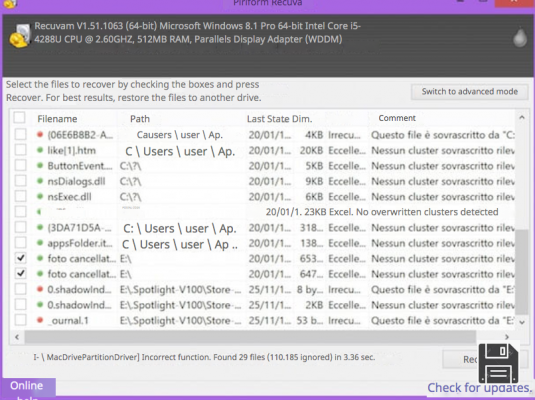Click the Piriform pear logo icon
535x400 pixels.
(x=520, y=38)
